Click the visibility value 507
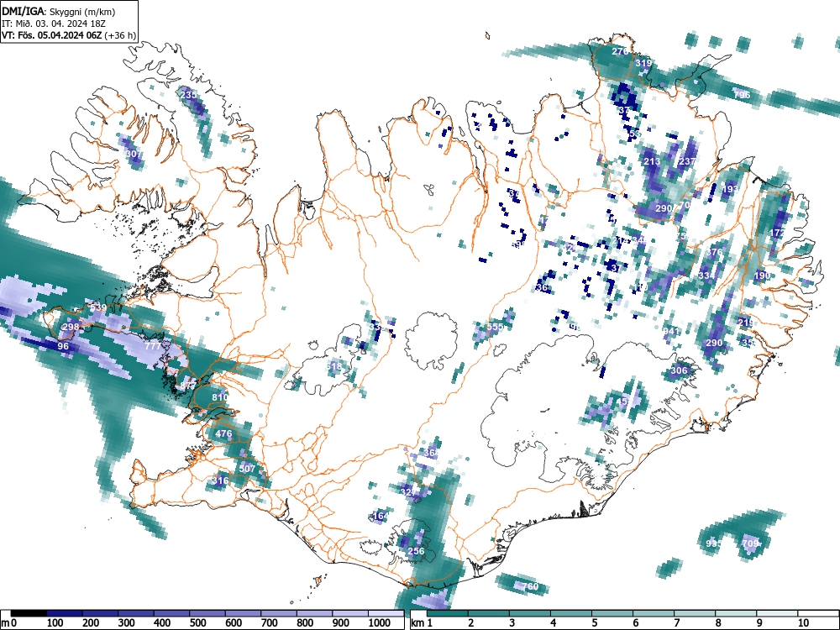Viewport: 840px width, 630px height. coord(247,468)
